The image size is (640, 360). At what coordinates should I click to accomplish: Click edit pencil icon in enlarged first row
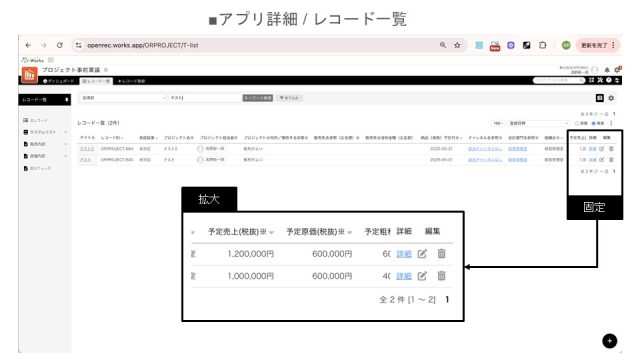coord(422,253)
